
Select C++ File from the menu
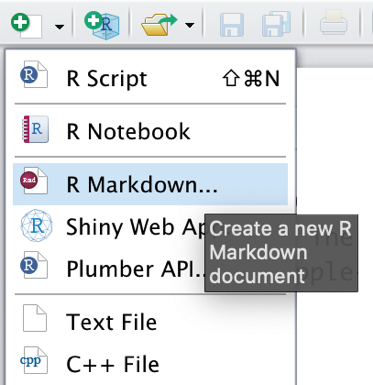[x=150, y=364]
